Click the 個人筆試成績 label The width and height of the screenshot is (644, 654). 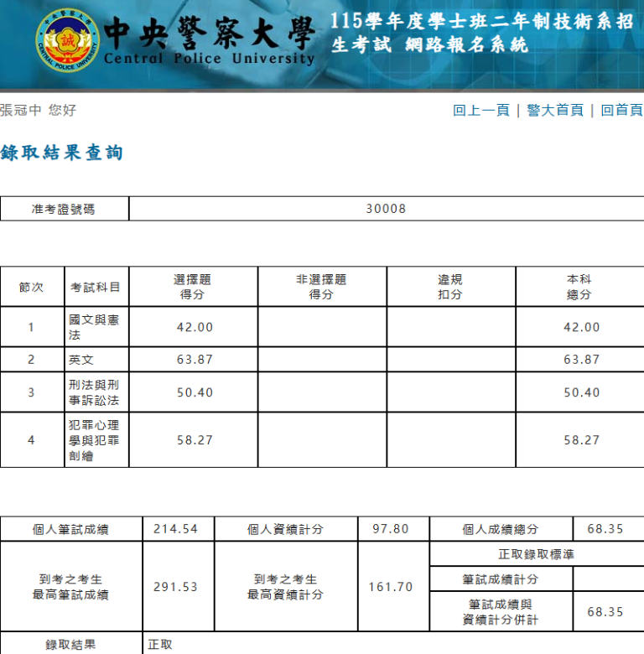click(x=71, y=529)
